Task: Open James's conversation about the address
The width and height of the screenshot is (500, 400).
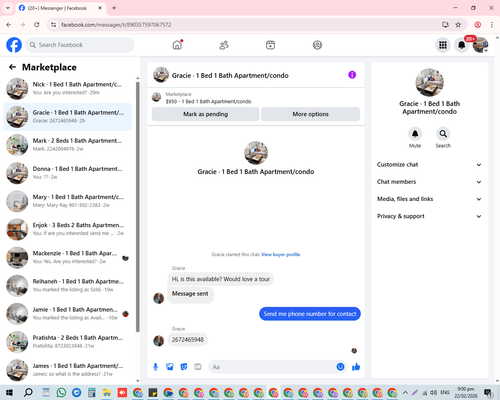Action: click(67, 370)
